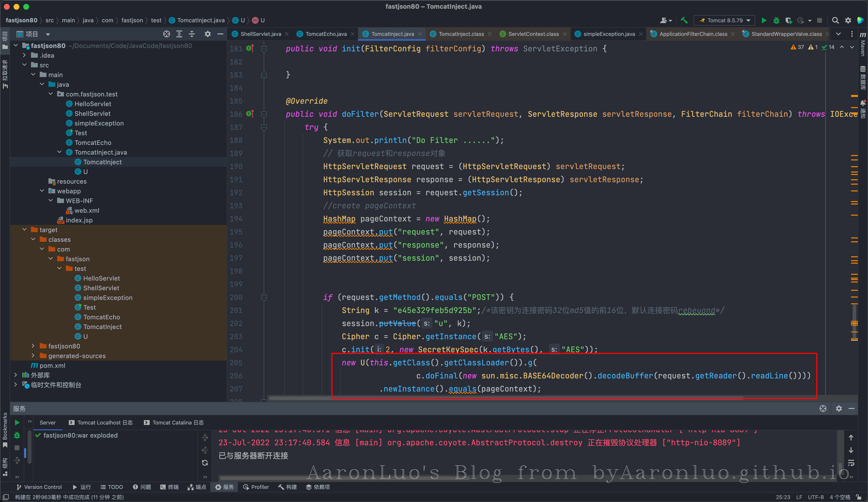Rerun the service in Services panel
The width and height of the screenshot is (868, 502).
point(17,422)
